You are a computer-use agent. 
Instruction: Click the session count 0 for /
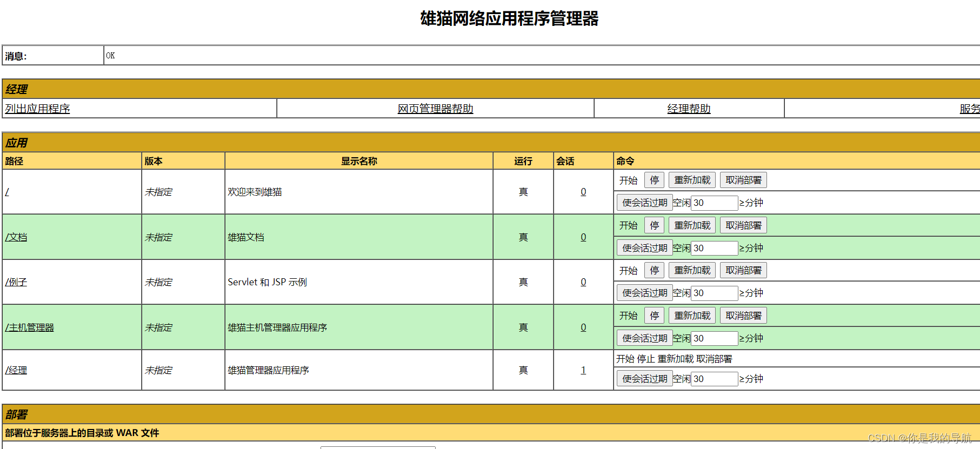(583, 192)
